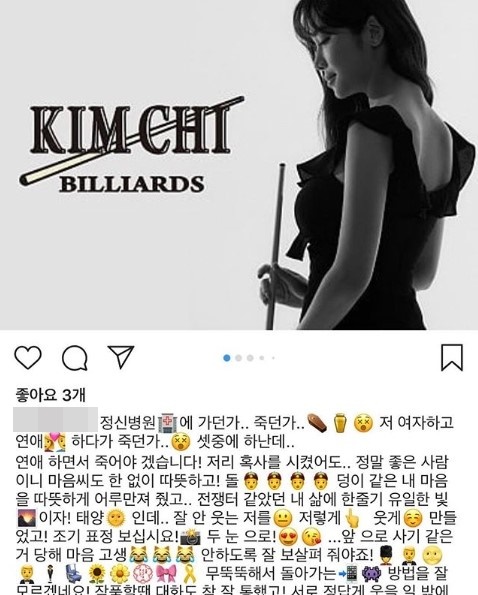This screenshot has height=595, width=478.
Task: Click the couple kissing emoji after 연애
Action: pos(55,442)
